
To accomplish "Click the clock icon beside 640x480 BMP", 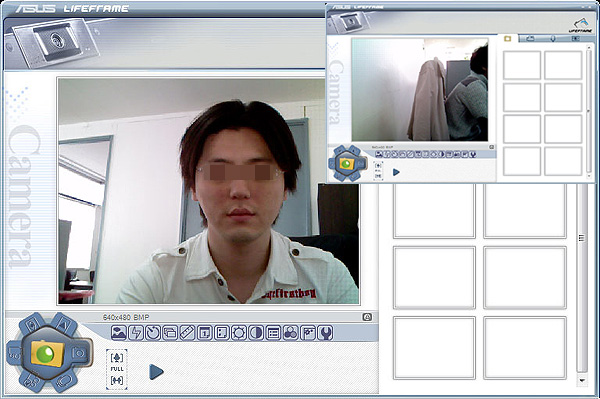I will tap(367, 317).
